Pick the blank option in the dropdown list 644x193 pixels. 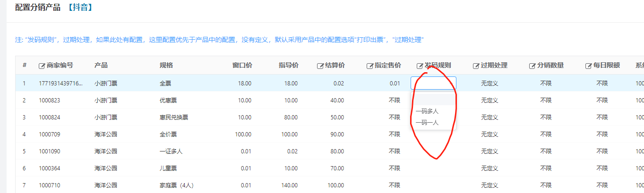pyautogui.click(x=433, y=100)
